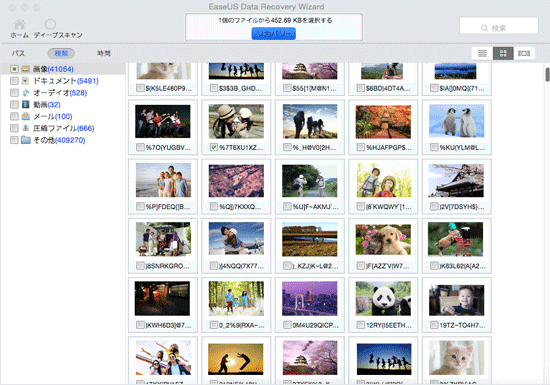Select the cherry blossom thumbnail %Q[}7KXXQ

(x=236, y=181)
